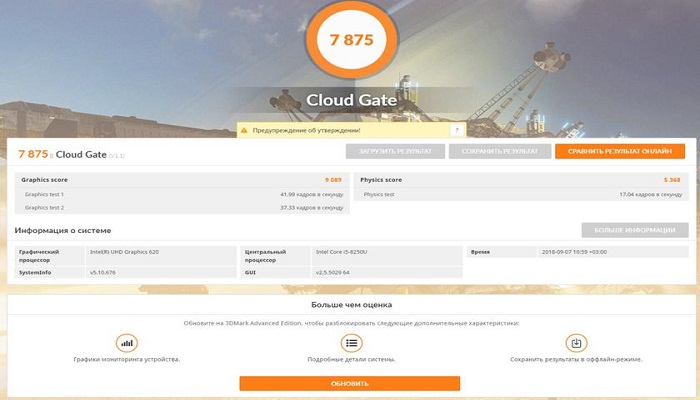Click the GUI version v2.5.5029 64

coord(333,272)
